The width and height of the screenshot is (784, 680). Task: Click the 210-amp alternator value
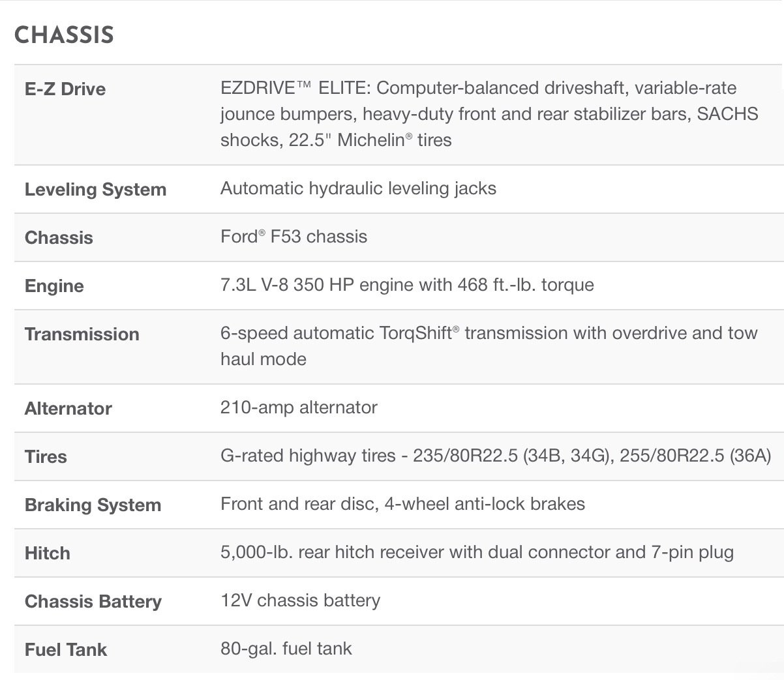pos(299,407)
